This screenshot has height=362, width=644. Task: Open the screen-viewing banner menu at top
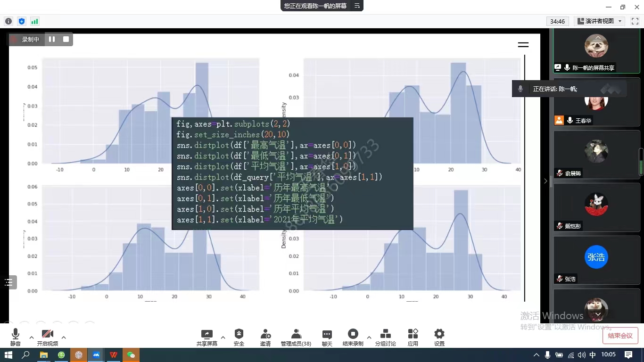coord(357,6)
